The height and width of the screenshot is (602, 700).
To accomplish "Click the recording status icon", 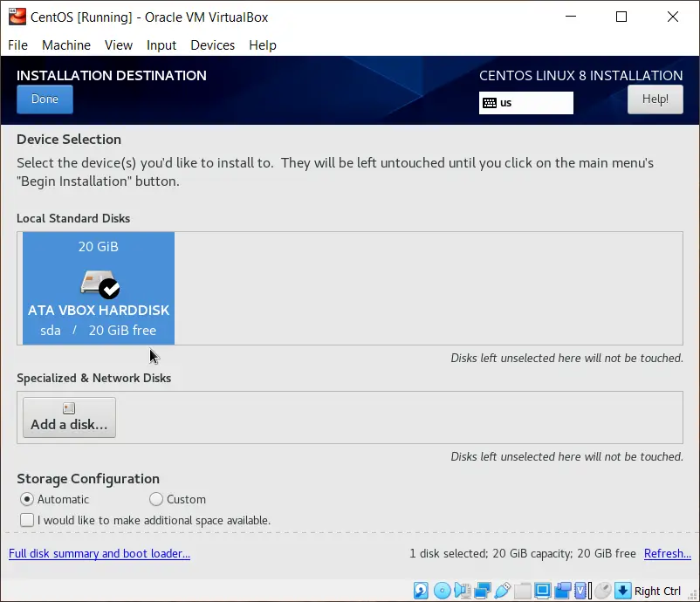I will 562,591.
